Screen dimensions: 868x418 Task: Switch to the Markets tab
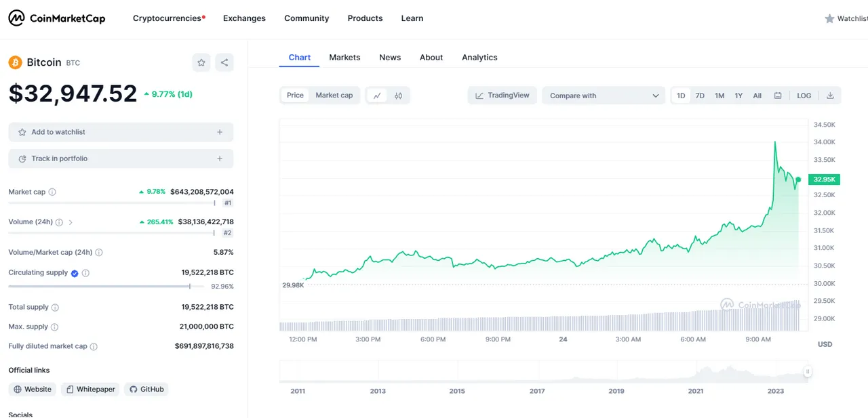coord(344,58)
